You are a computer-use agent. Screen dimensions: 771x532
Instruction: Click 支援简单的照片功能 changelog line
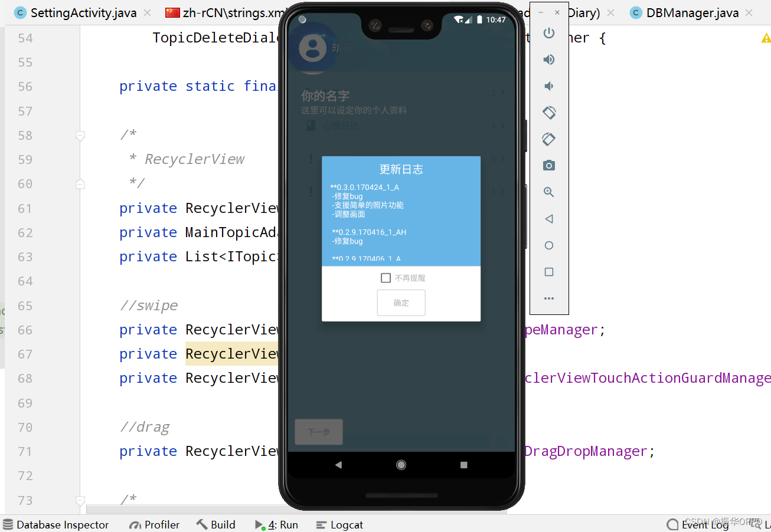(x=368, y=205)
